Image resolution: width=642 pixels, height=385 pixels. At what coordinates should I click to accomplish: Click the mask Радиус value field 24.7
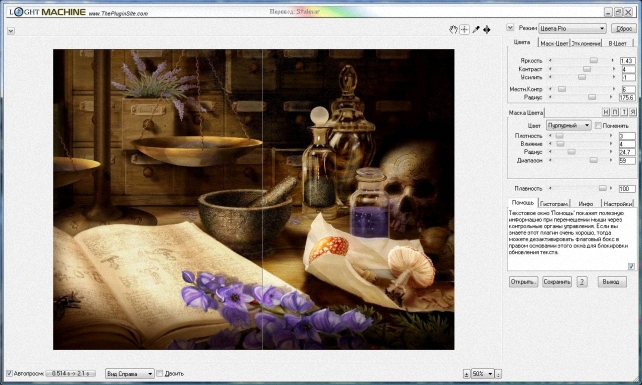pos(627,152)
